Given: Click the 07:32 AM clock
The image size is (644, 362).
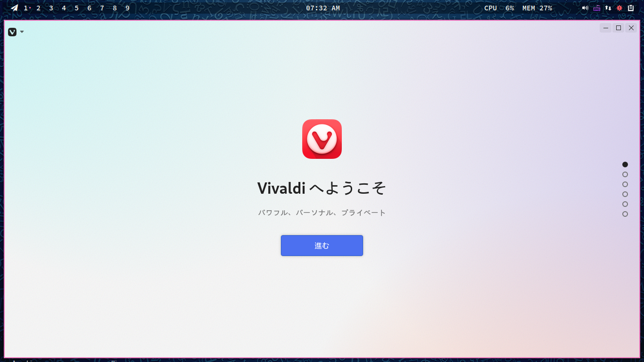Looking at the screenshot, I should coord(323,8).
